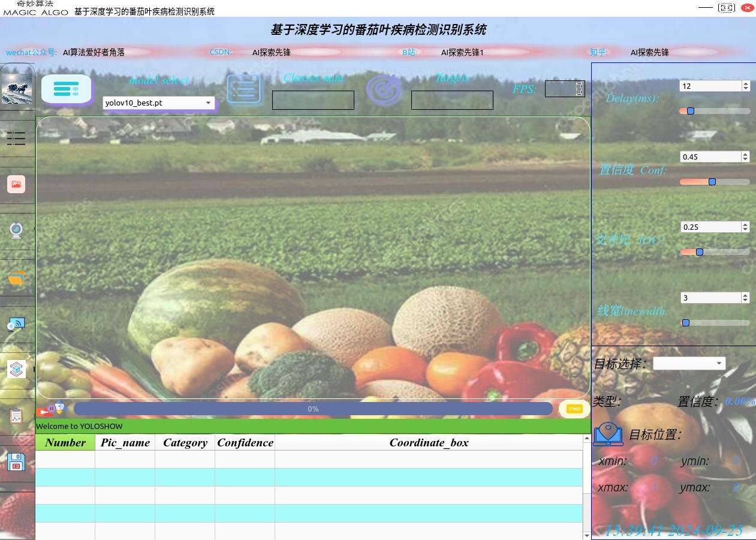The image size is (756, 540).
Task: Click the 知乎 AI探索先锋 text
Action: click(649, 53)
